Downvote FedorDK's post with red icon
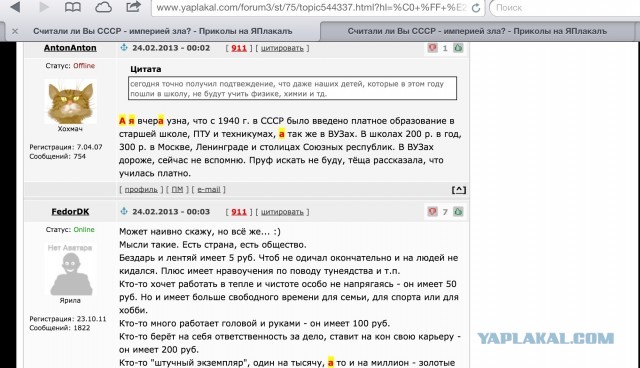The image size is (640, 368). point(432,211)
